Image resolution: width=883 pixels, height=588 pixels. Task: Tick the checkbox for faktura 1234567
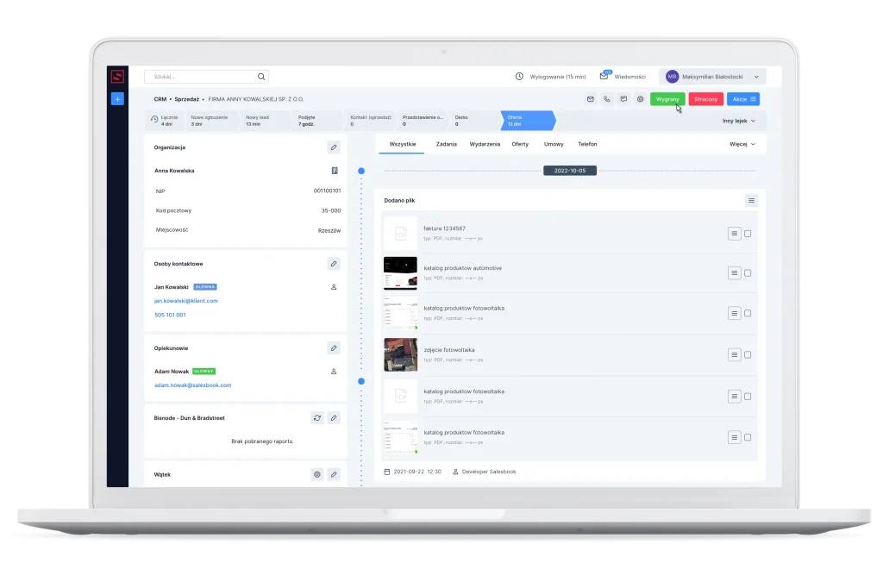click(748, 234)
